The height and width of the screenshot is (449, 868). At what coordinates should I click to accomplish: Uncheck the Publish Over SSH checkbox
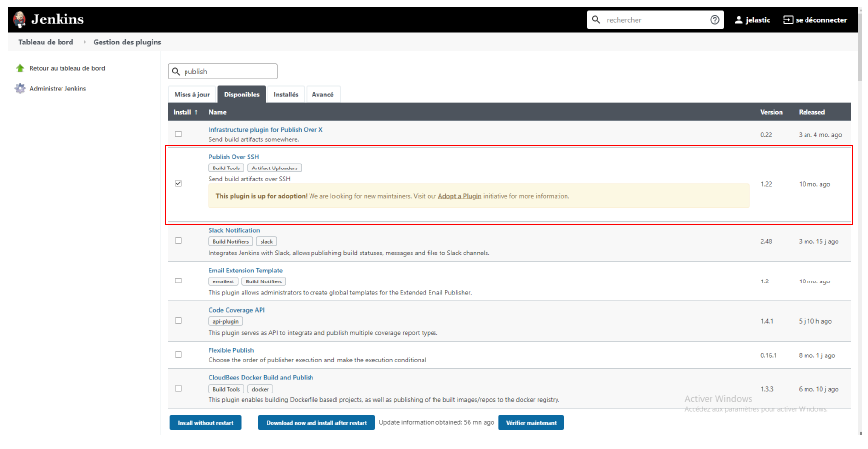coord(178,183)
